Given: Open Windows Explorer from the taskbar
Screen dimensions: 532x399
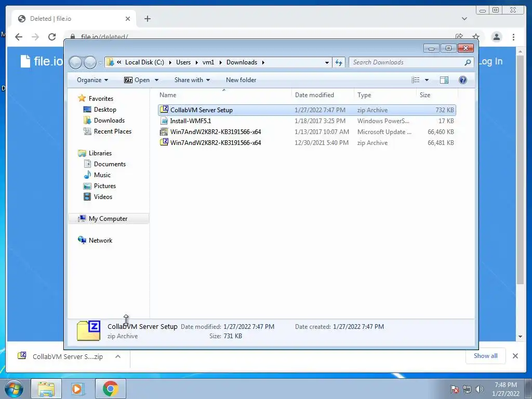Looking at the screenshot, I should pyautogui.click(x=46, y=389).
